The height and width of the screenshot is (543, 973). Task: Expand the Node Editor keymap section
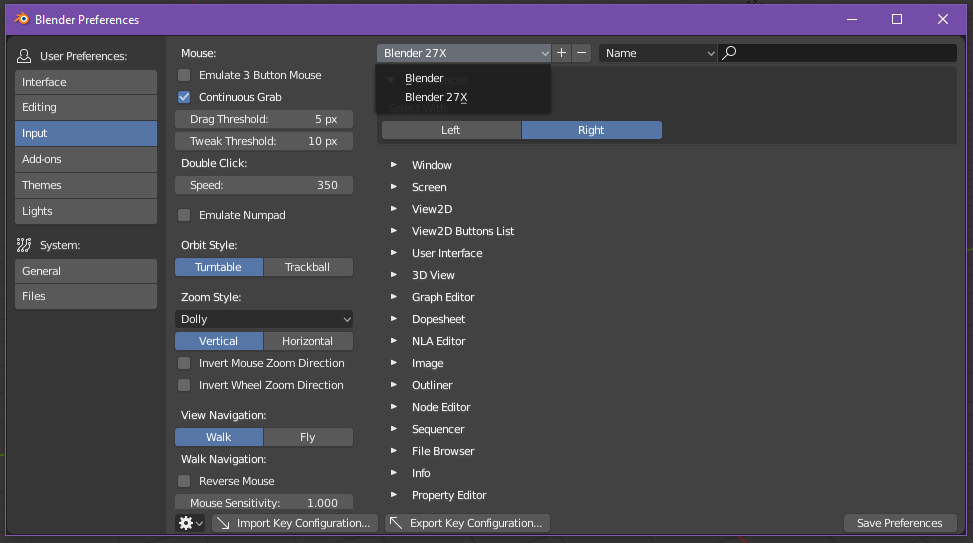click(394, 407)
